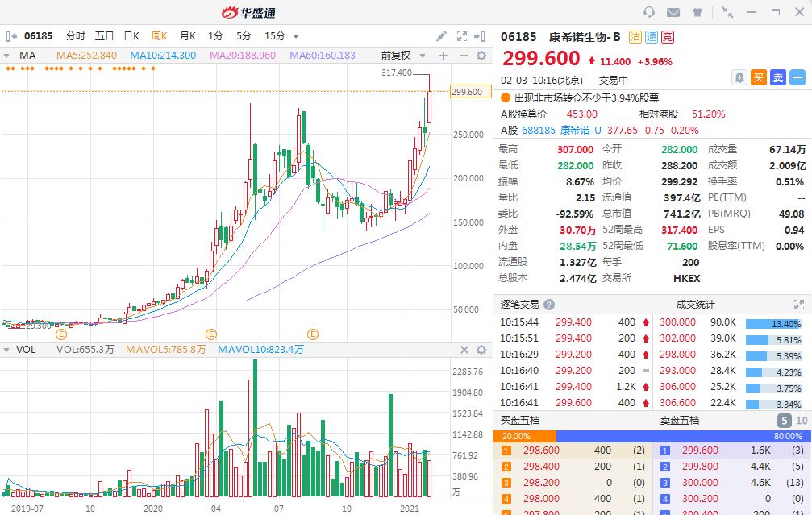Click MAVOL10:823.4万 indicator label

tap(260, 350)
